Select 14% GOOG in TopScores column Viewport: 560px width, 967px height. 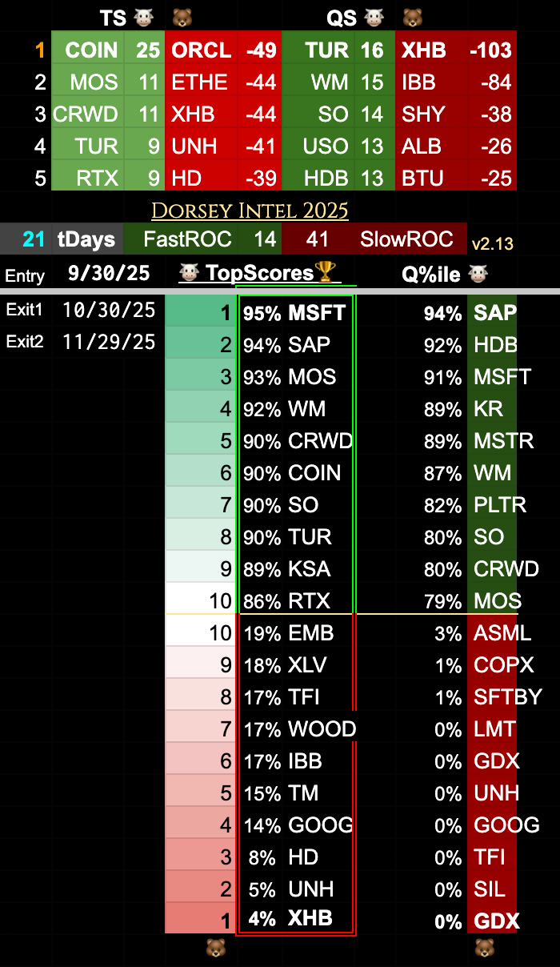click(x=298, y=825)
